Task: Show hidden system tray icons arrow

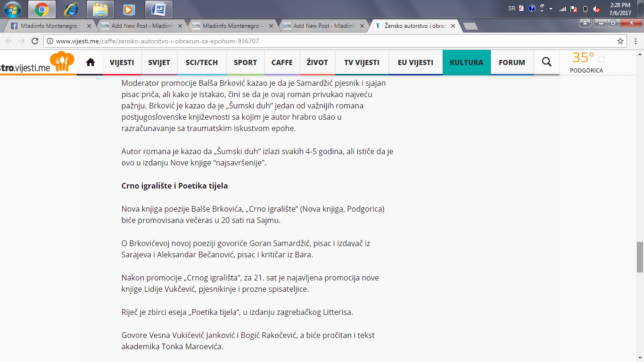Action: (550, 8)
